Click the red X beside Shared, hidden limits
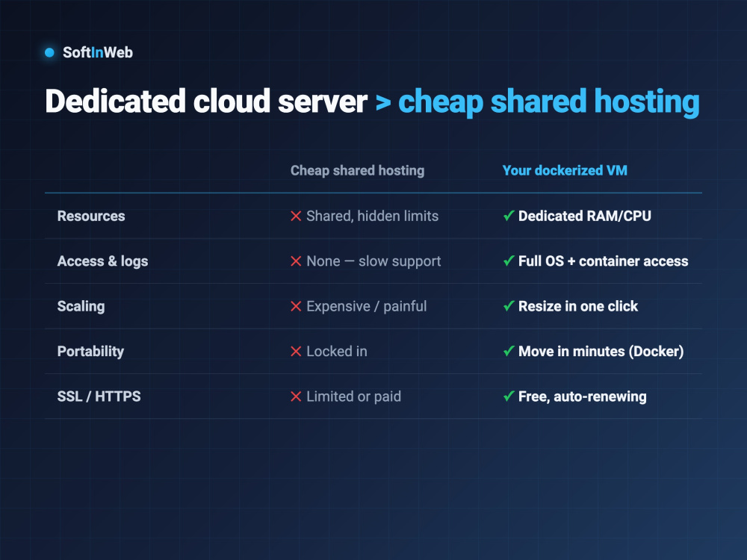The width and height of the screenshot is (747, 560). pos(296,217)
